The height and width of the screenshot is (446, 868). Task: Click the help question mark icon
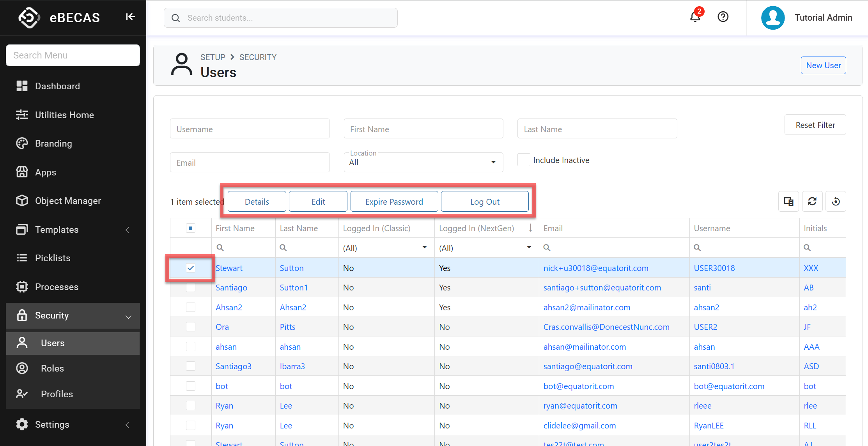(723, 17)
